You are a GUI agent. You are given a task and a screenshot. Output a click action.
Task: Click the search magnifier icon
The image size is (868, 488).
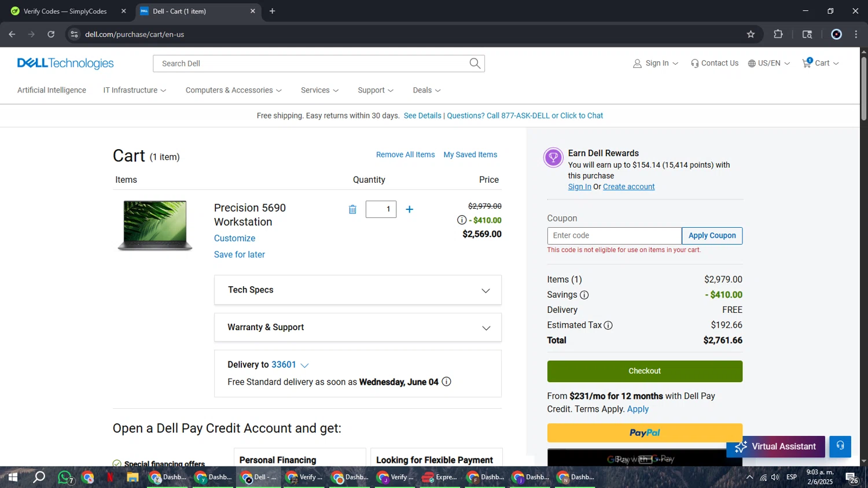click(475, 64)
